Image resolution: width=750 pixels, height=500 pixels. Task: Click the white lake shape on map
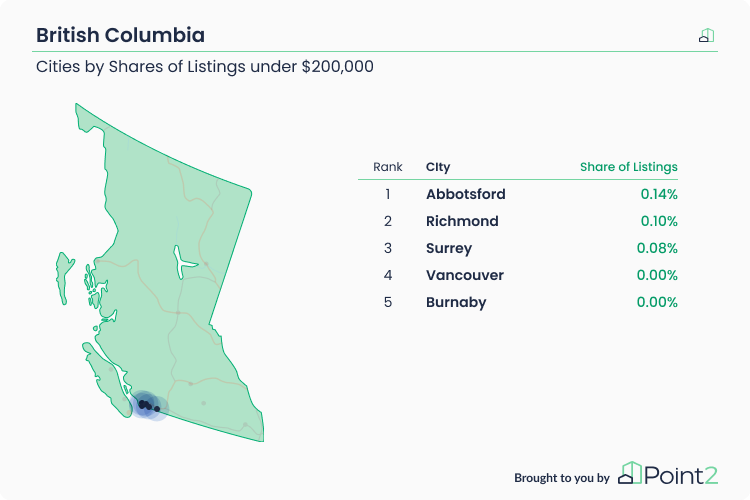click(183, 262)
